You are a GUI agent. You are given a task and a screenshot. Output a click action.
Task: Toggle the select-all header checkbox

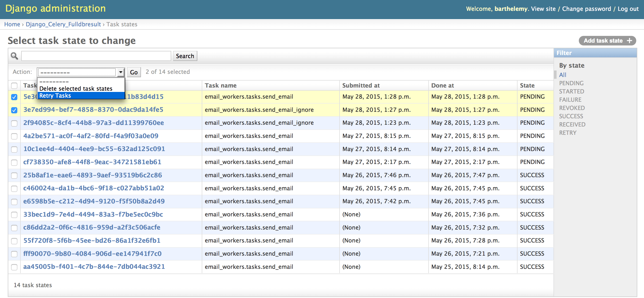tap(14, 85)
